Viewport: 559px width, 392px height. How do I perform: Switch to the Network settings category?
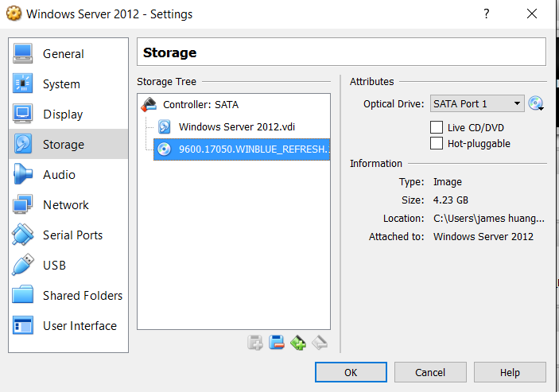(65, 205)
